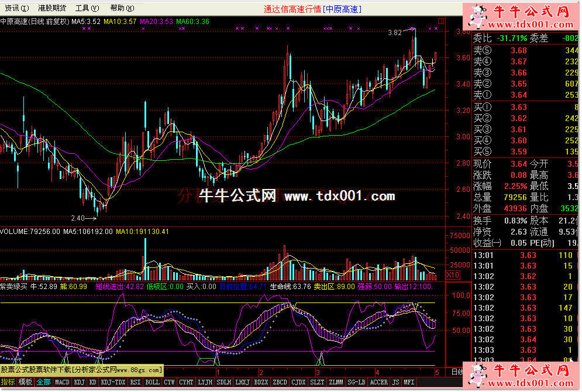Screen dimensions: 582x392
Task: Select the ZBCD indicator tab
Action: pos(280,382)
